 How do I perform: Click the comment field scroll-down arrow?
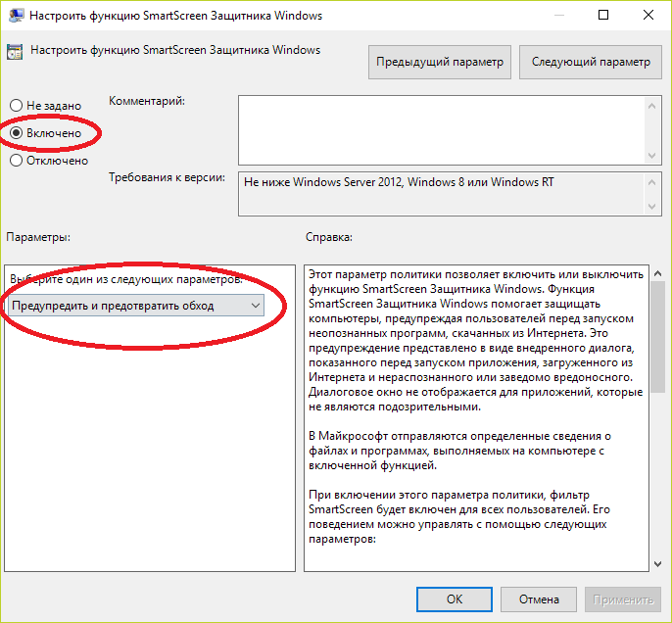point(651,155)
